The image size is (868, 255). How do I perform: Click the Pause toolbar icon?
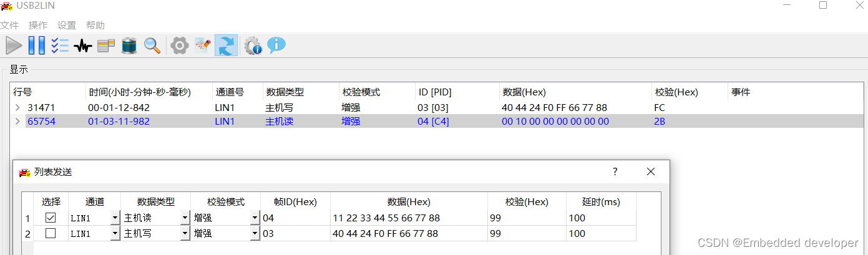(x=37, y=46)
